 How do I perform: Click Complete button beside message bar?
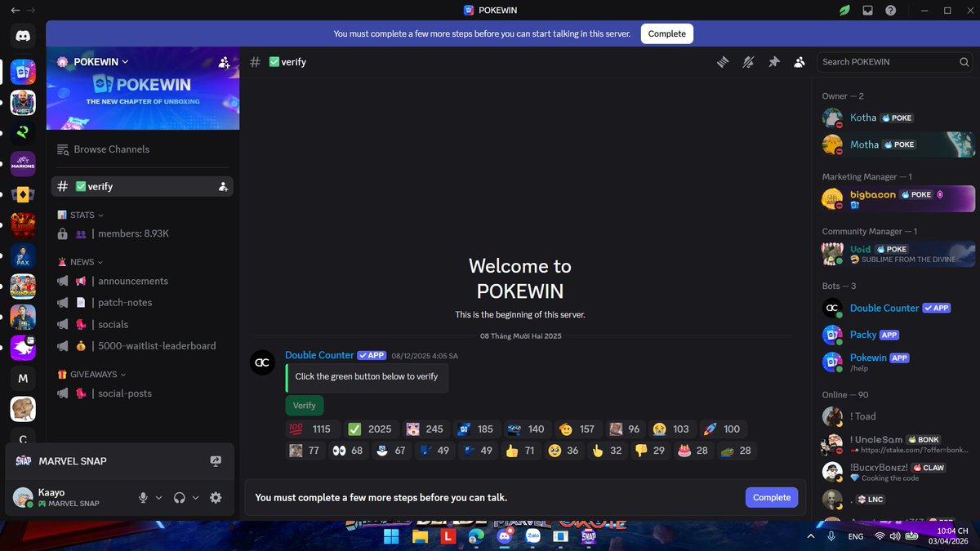click(x=772, y=497)
